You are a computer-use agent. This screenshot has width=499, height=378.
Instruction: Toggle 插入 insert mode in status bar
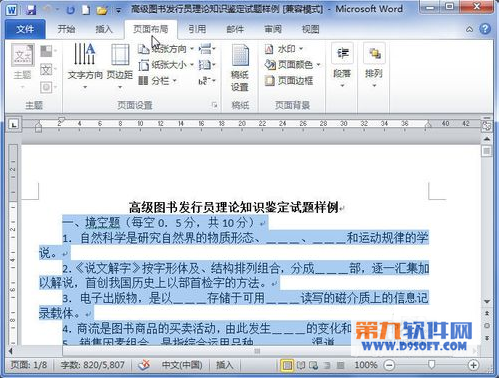[224, 365]
